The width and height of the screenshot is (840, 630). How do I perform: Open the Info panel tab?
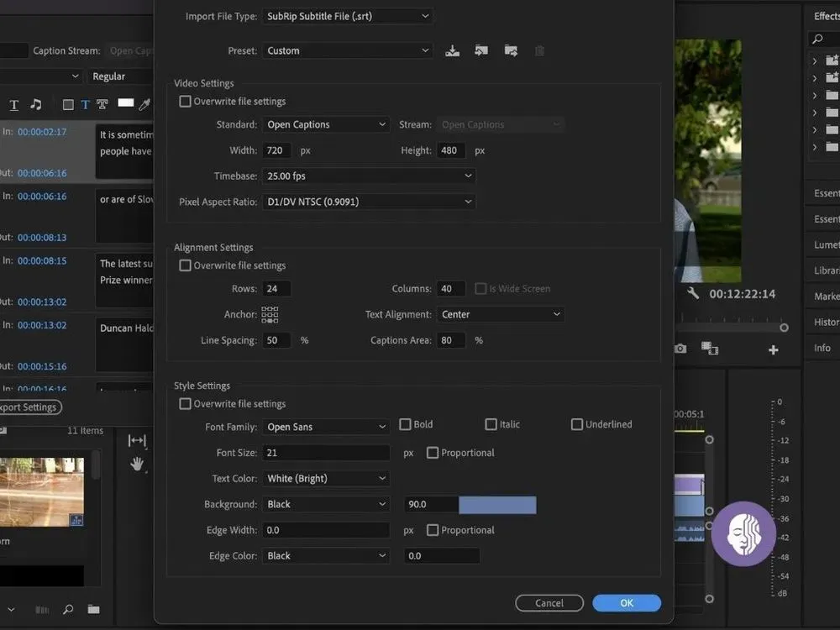click(822, 348)
